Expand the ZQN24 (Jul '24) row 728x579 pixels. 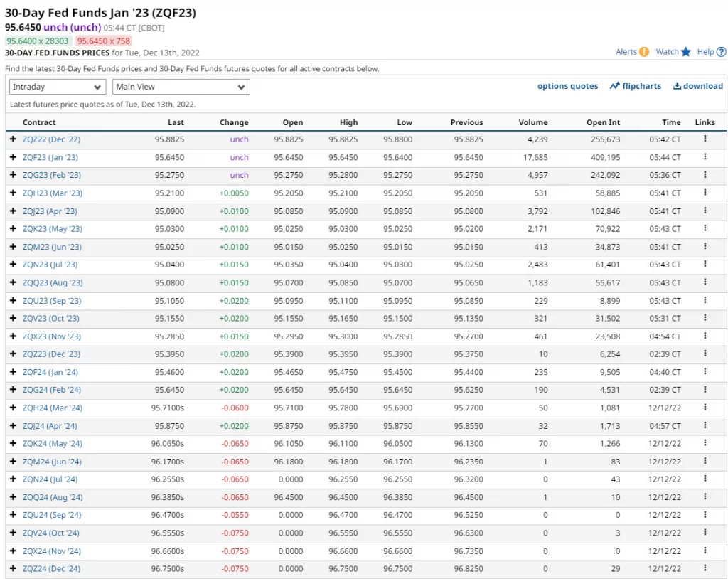click(x=13, y=479)
